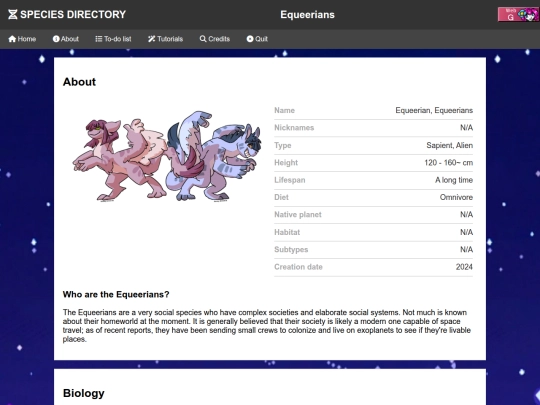Screen dimensions: 540x405
Task: Click the Tutorials wand icon
Action: click(x=152, y=39)
